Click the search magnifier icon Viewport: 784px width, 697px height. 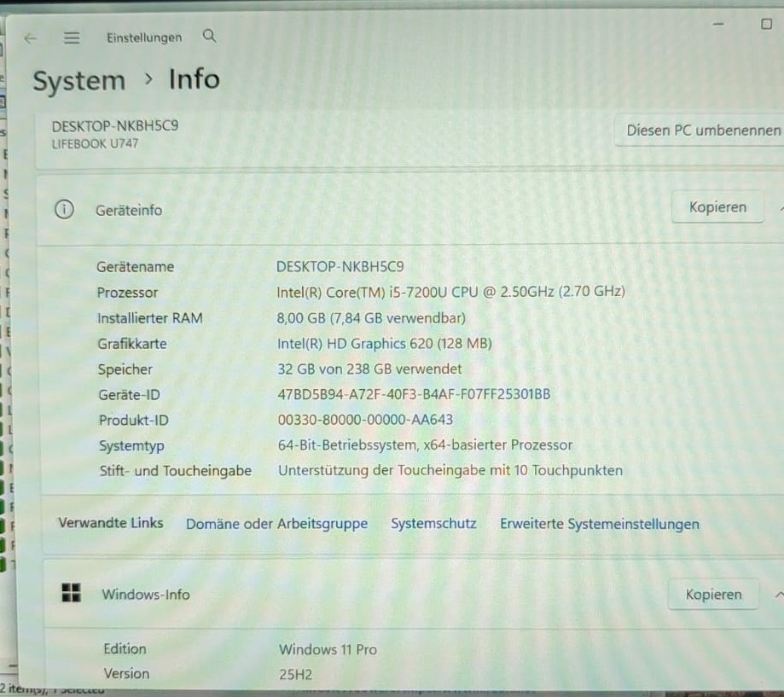coord(210,36)
